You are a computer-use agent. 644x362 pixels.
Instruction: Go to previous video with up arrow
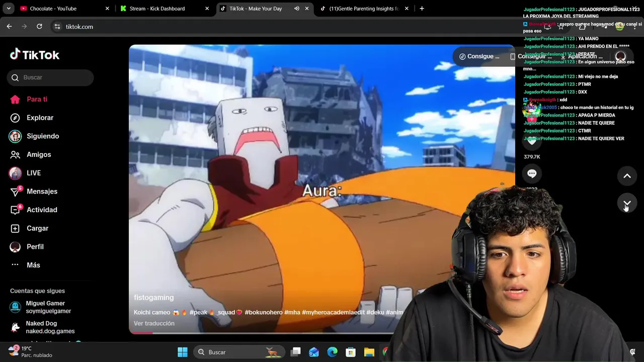coord(627,176)
